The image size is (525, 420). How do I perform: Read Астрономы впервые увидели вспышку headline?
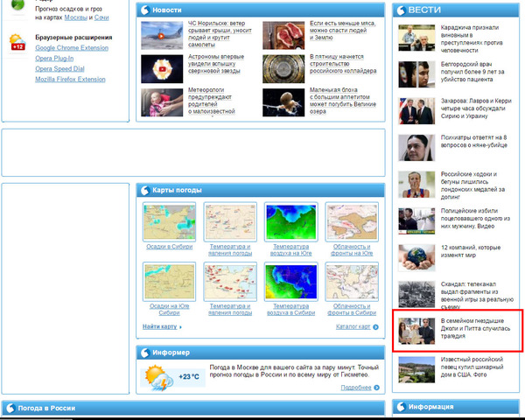pyautogui.click(x=216, y=64)
